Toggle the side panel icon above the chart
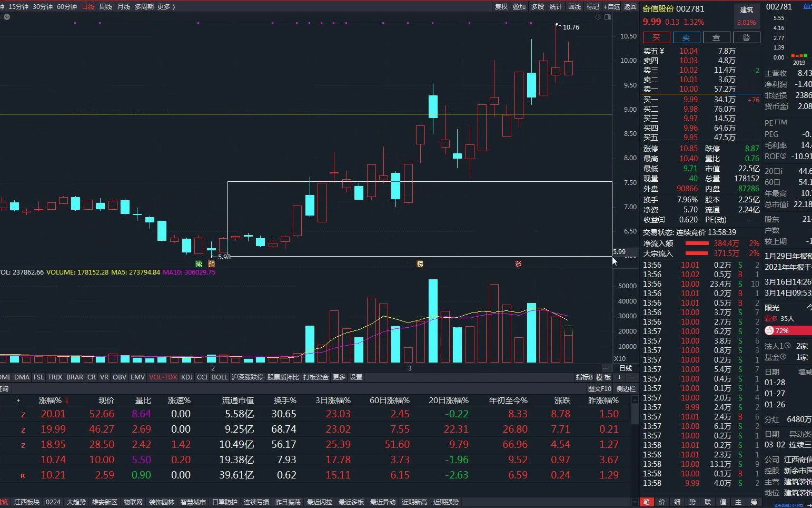 (608, 17)
